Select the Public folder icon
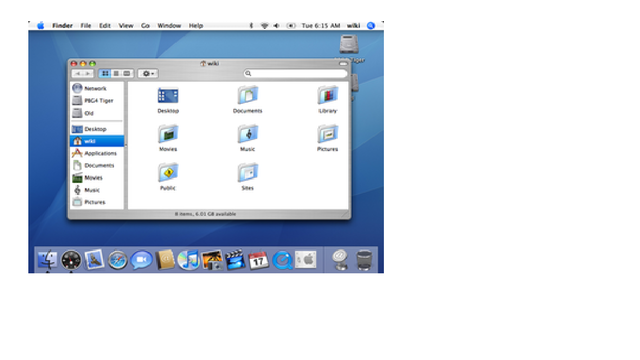This screenshot has width=640, height=360. [168, 172]
